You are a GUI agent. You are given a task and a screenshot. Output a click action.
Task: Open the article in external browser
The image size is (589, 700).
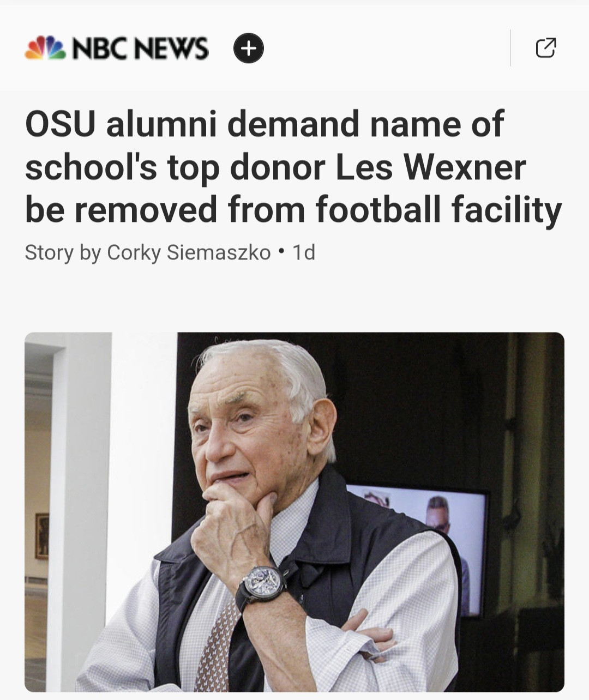click(545, 48)
